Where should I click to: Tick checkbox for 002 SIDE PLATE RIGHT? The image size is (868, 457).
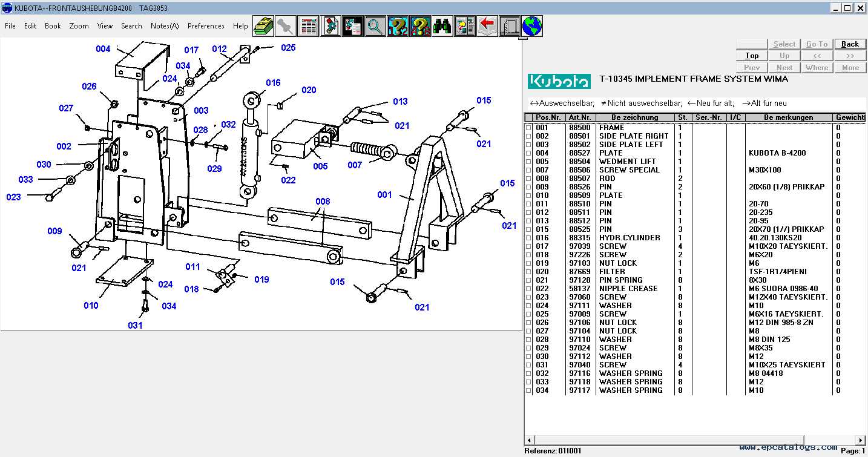click(528, 136)
